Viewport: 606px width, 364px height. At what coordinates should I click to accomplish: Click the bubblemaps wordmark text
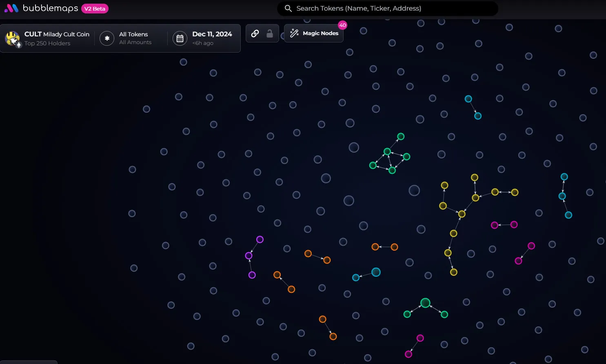pos(50,8)
